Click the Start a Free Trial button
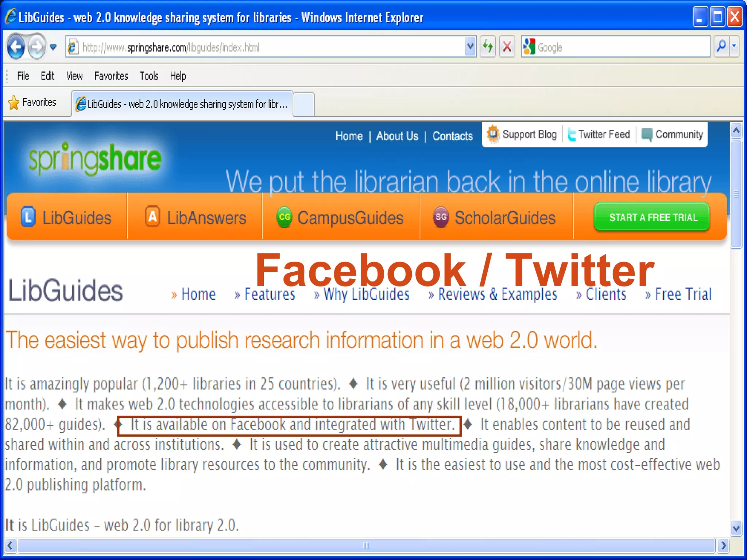The height and width of the screenshot is (560, 747). tap(652, 217)
